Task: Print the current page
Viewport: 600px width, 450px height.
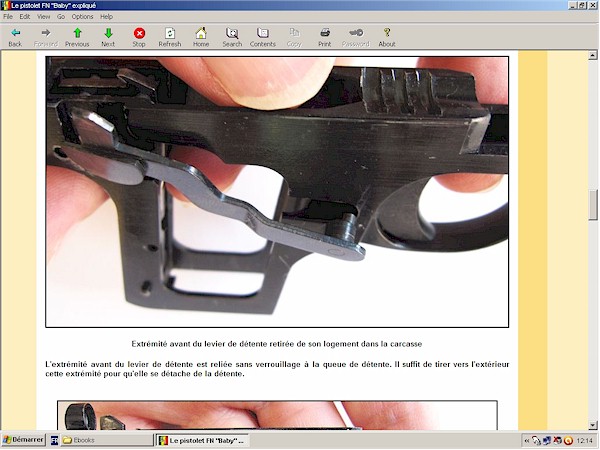Action: pyautogui.click(x=325, y=38)
